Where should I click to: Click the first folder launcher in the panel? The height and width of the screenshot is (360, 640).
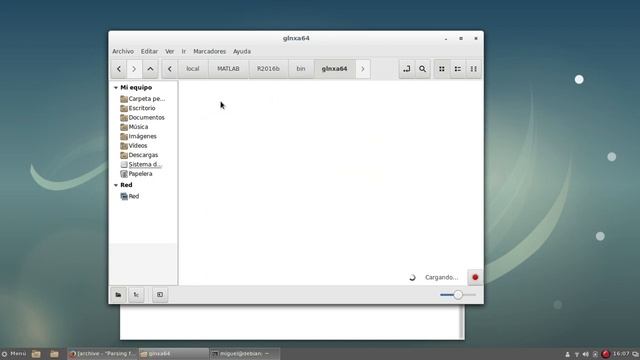point(36,354)
